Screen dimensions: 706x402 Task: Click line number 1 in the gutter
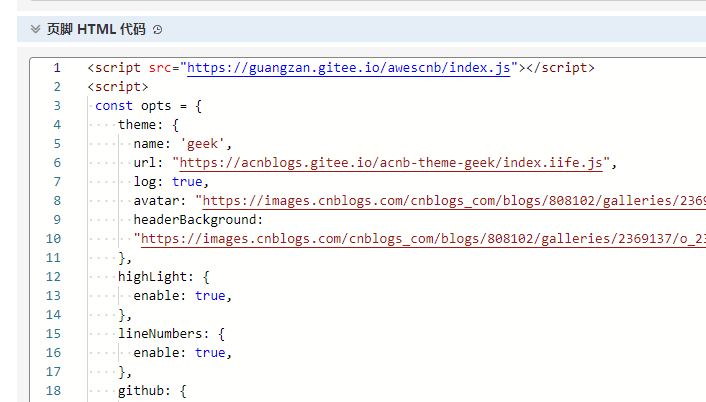pos(57,68)
